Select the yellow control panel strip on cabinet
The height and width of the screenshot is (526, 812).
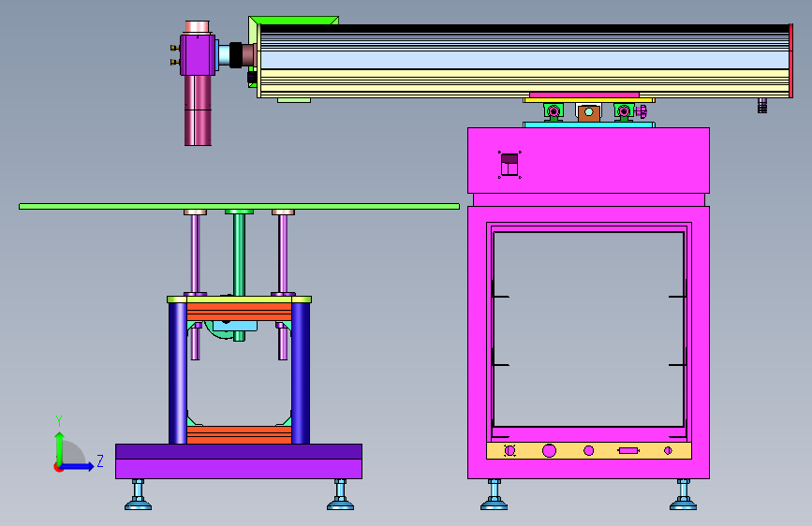[589, 450]
